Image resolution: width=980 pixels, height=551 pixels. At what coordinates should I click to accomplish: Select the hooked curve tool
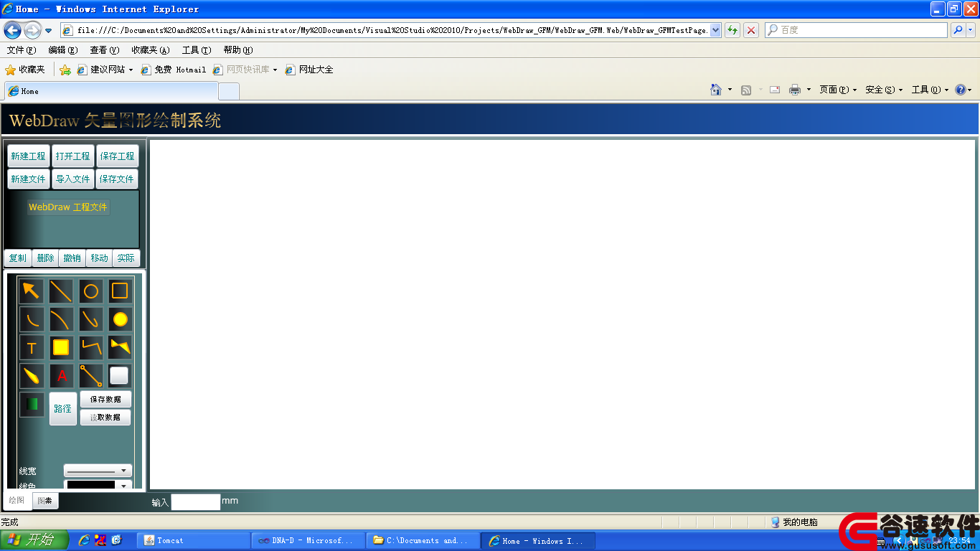coord(90,319)
